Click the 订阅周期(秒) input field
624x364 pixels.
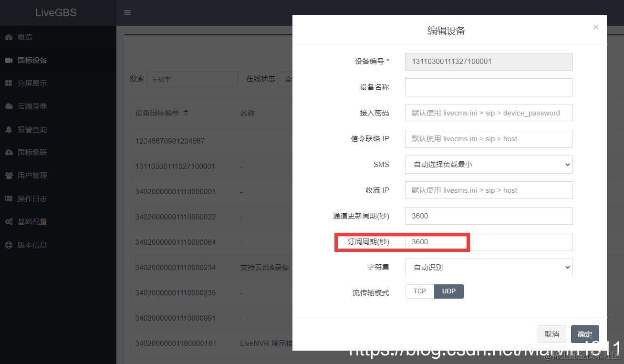(489, 242)
